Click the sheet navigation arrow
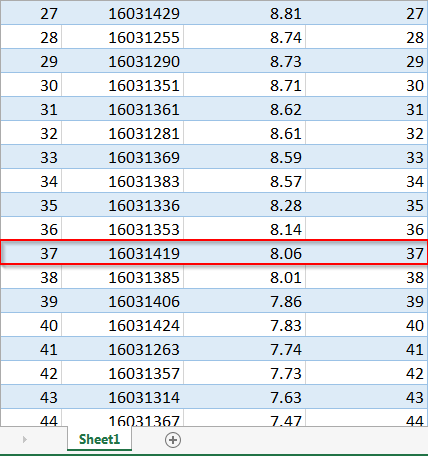 (x=24, y=439)
